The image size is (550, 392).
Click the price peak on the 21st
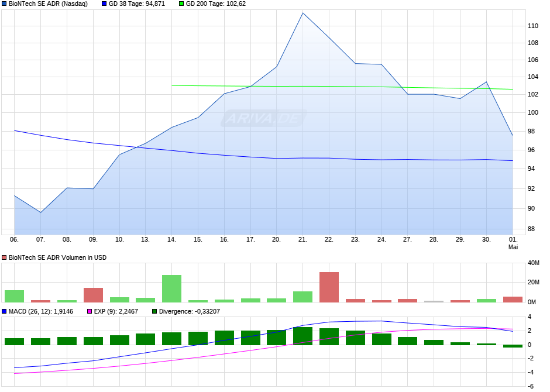(x=302, y=13)
